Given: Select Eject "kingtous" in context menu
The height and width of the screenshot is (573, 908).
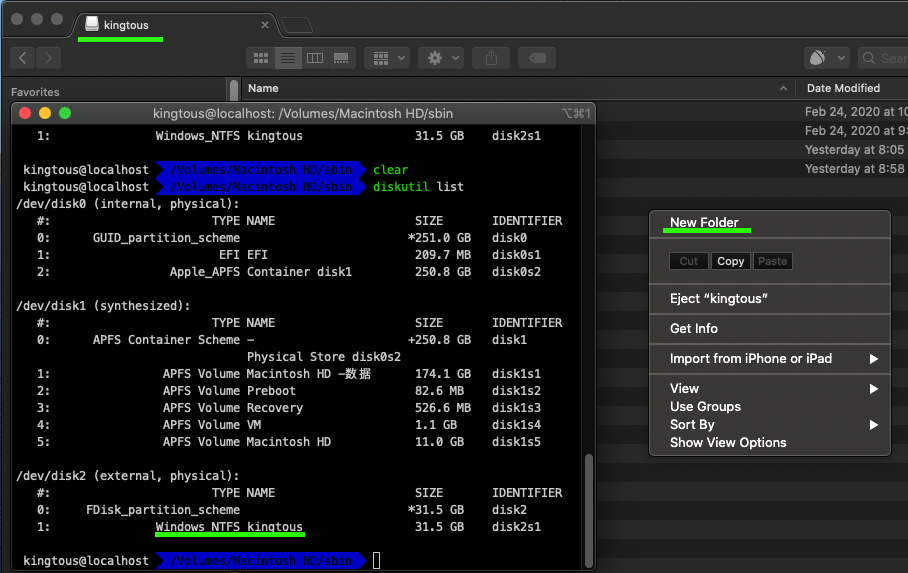Looking at the screenshot, I should [x=719, y=298].
